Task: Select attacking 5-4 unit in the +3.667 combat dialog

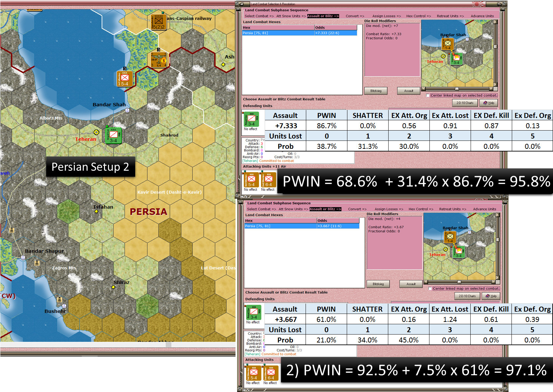Action: coord(253,373)
